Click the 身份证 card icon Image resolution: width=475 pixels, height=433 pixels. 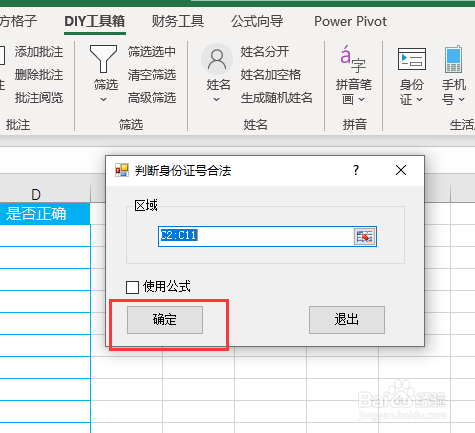click(x=412, y=59)
